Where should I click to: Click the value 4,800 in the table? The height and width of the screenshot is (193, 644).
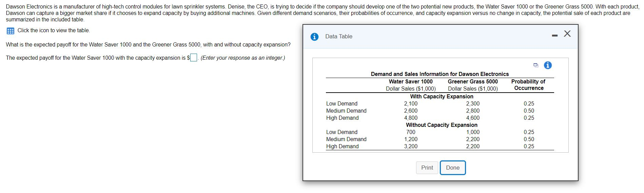[x=411, y=118]
